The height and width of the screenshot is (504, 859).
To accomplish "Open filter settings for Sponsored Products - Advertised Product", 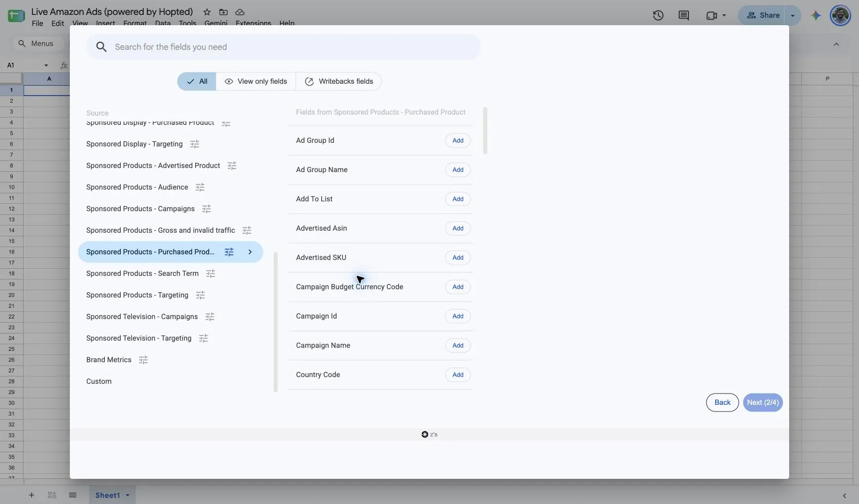I will coord(232,166).
